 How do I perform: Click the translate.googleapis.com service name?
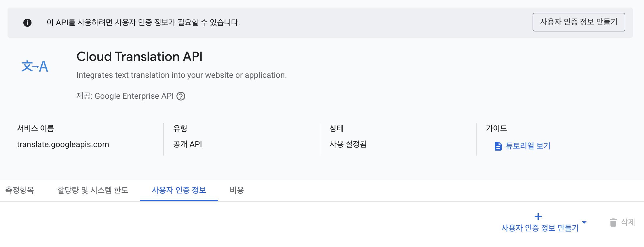point(63,144)
